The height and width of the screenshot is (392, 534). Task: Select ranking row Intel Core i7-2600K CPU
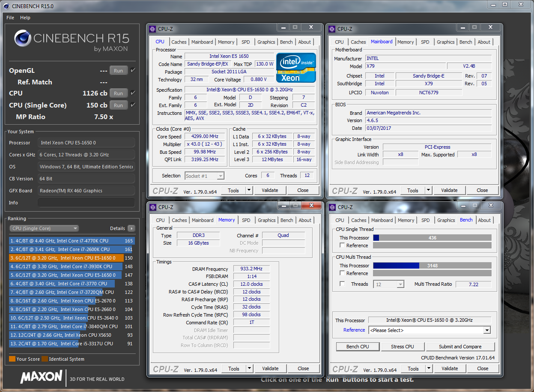pos(72,249)
